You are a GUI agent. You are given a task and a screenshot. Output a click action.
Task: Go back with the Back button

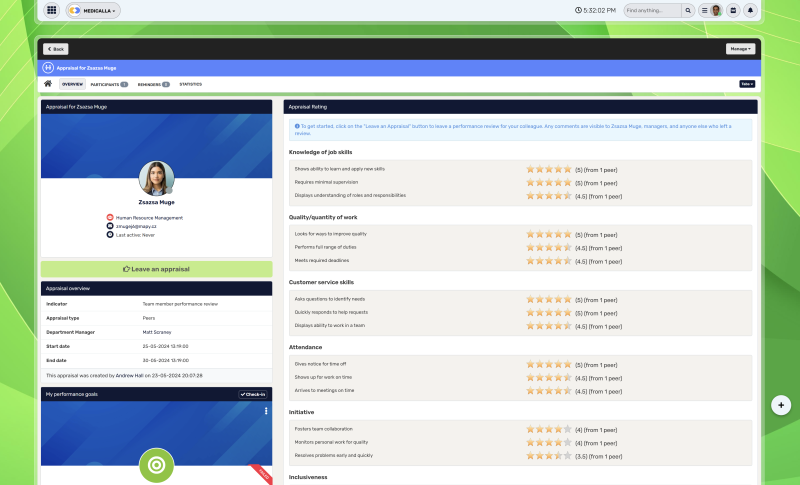coord(56,49)
